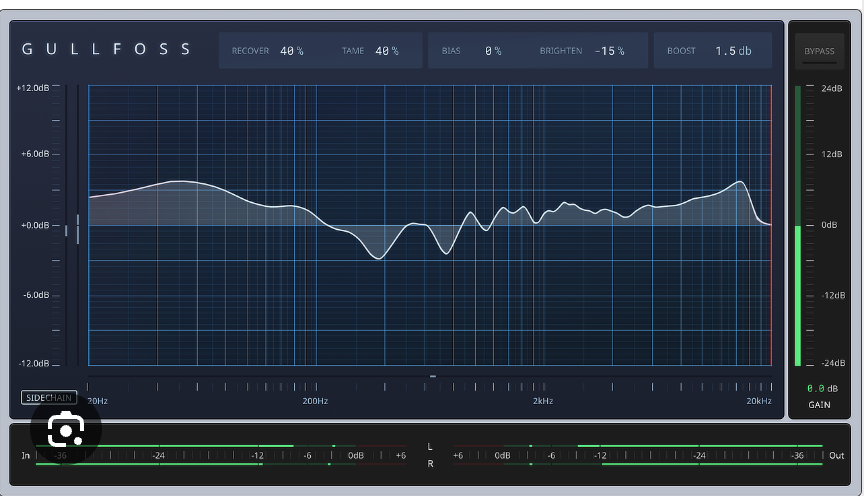Click the TAME label
Screen dimensions: 864x496
353,51
